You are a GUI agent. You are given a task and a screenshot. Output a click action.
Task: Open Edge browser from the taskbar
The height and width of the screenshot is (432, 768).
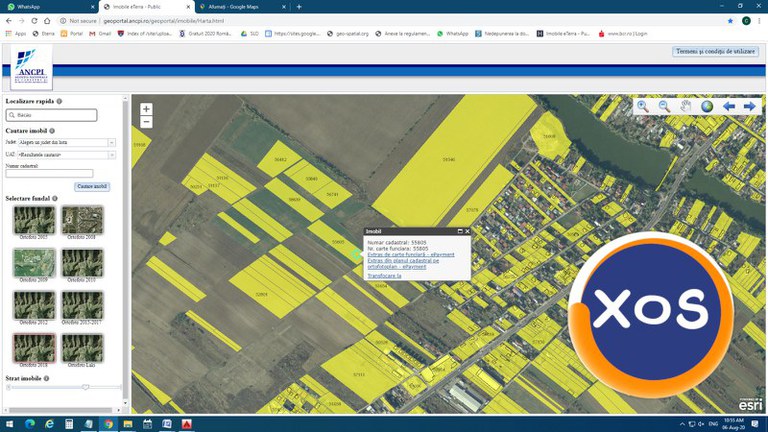[30, 424]
